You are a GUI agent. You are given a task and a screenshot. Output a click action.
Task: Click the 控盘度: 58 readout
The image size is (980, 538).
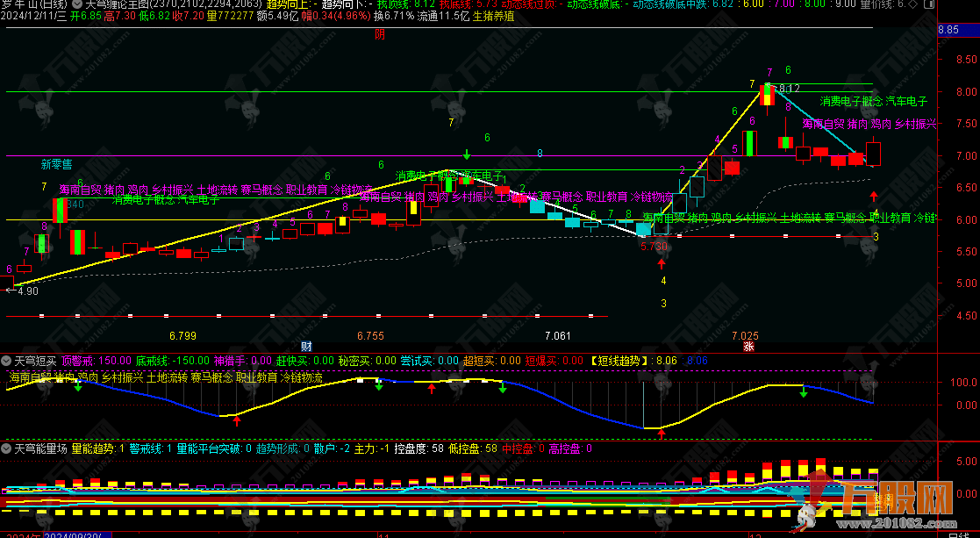click(x=418, y=448)
